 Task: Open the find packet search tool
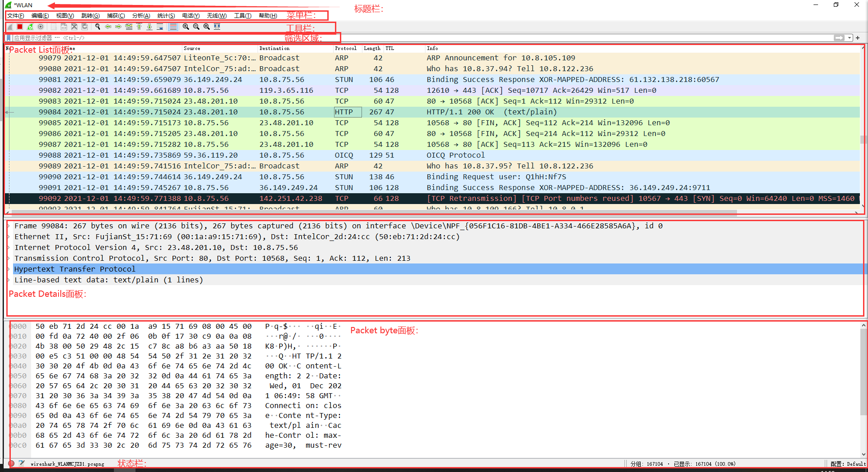coord(97,27)
